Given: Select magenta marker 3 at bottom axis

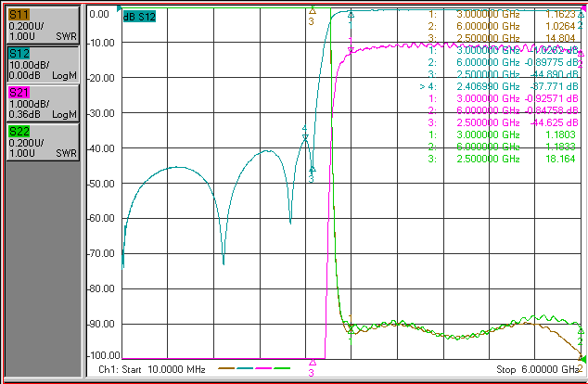Looking at the screenshot, I should coord(312,363).
